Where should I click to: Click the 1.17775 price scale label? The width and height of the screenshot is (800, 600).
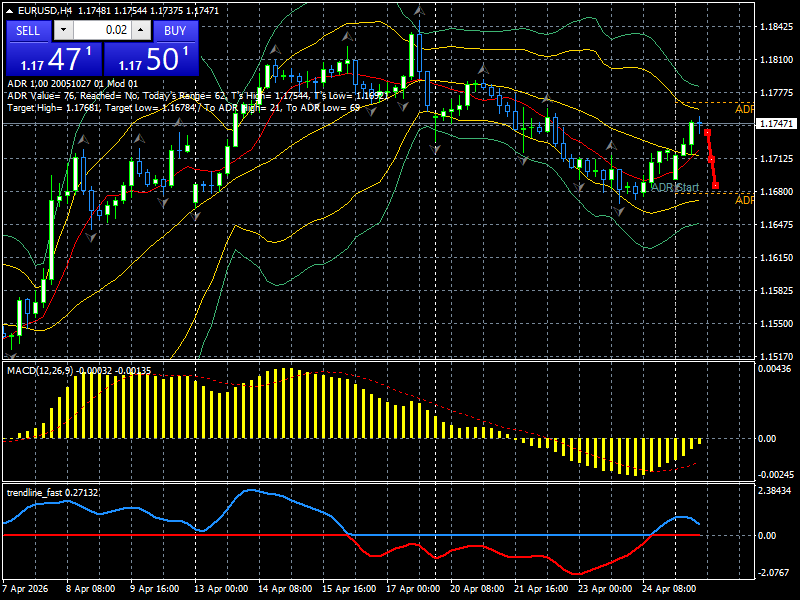click(776, 93)
